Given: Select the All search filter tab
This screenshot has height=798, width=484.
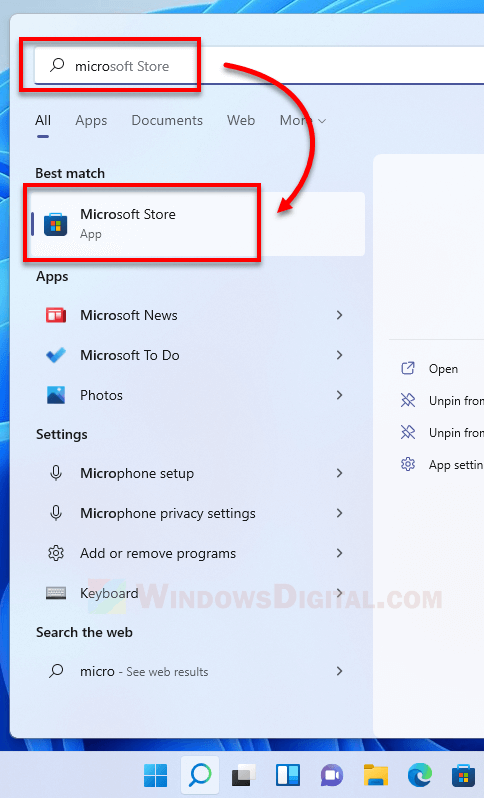Looking at the screenshot, I should pyautogui.click(x=43, y=121).
